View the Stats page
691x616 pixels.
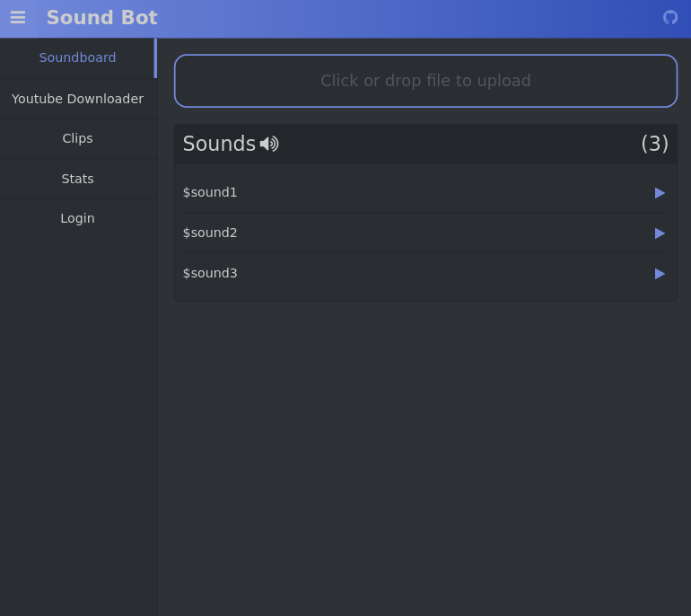pyautogui.click(x=77, y=179)
